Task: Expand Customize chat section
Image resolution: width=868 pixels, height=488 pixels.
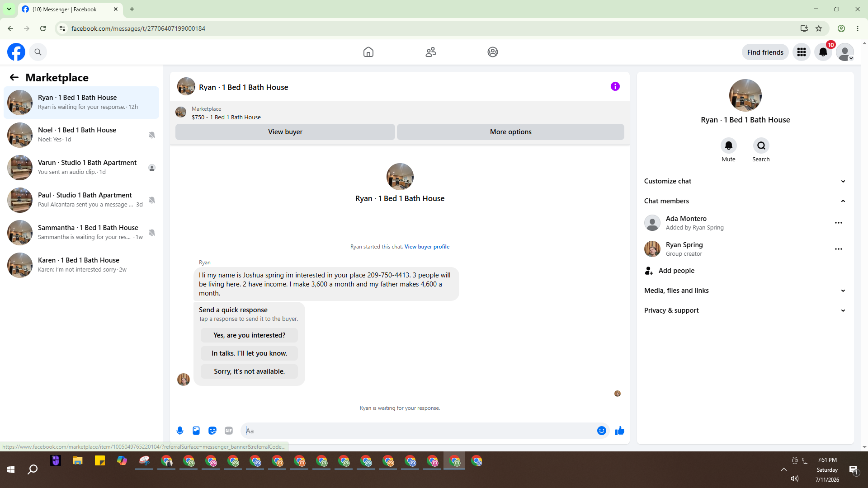Action: click(x=745, y=181)
